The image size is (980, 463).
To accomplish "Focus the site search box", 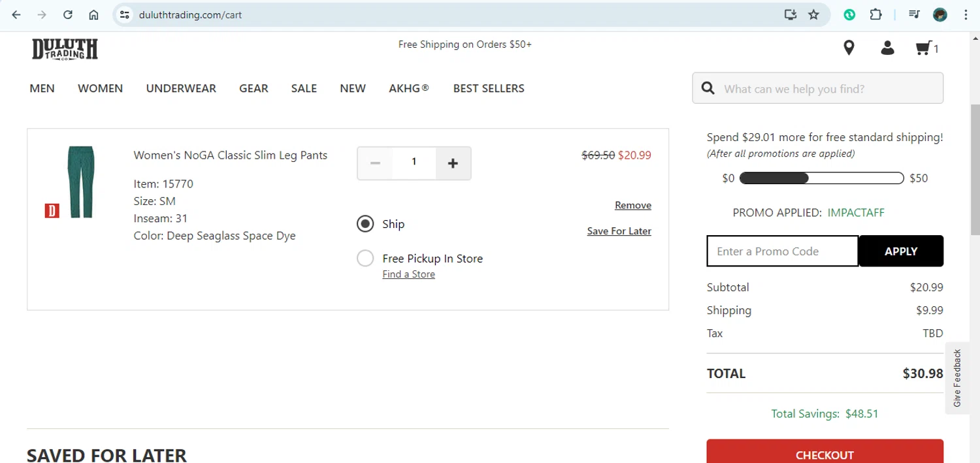I will coord(818,88).
